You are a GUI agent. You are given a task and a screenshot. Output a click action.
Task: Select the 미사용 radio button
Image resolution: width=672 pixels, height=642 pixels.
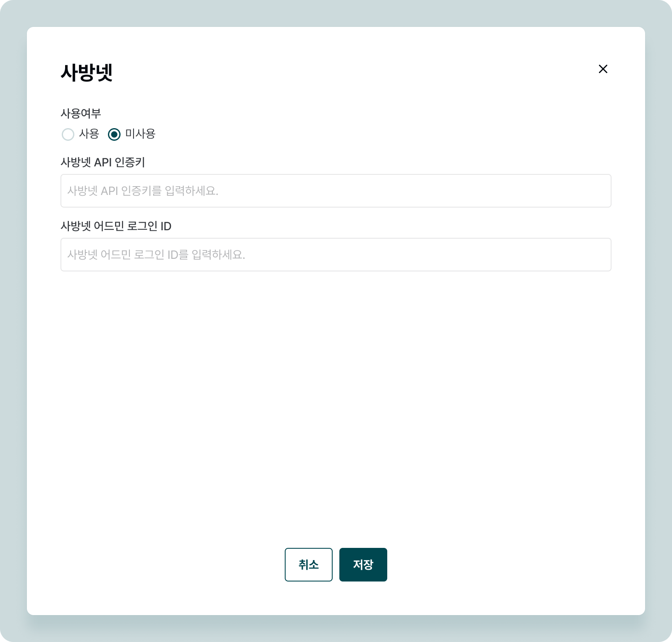point(114,134)
